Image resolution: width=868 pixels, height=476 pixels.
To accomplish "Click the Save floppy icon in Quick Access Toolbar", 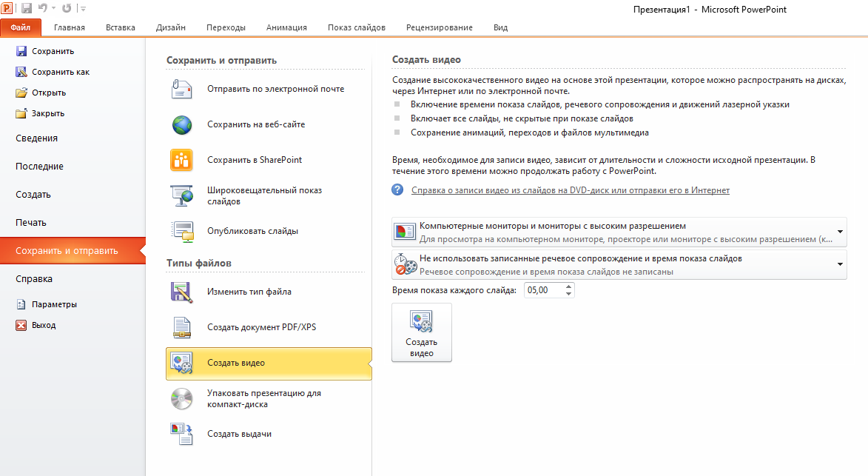I will tap(26, 8).
